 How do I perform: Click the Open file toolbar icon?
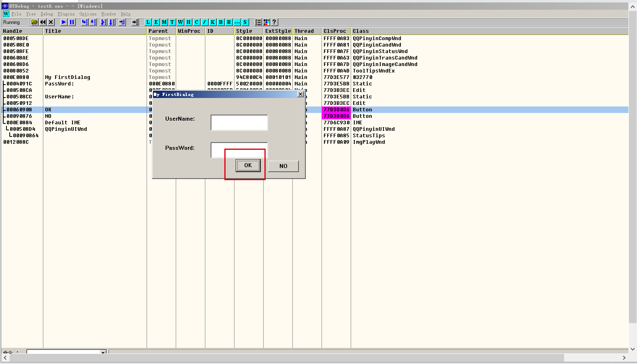point(34,22)
